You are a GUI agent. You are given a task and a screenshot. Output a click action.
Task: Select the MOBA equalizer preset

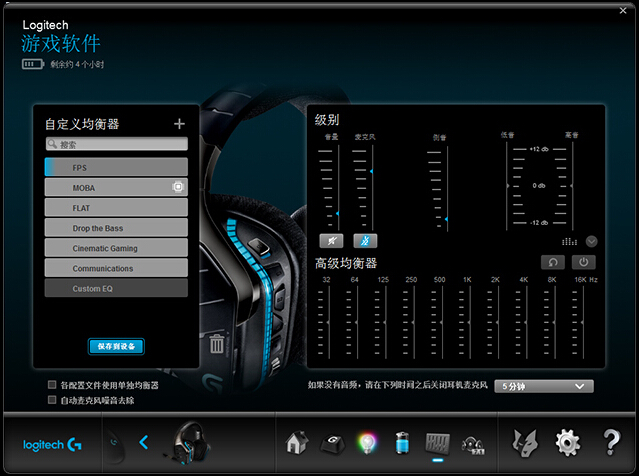click(116, 187)
